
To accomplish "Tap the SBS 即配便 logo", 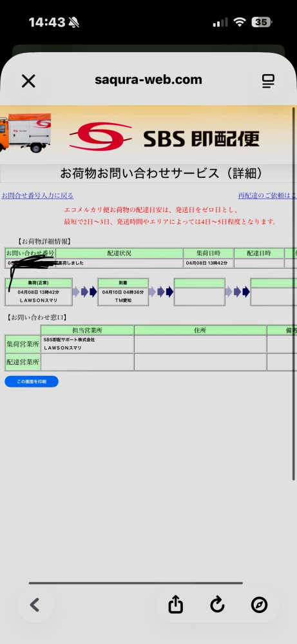I will tap(164, 135).
